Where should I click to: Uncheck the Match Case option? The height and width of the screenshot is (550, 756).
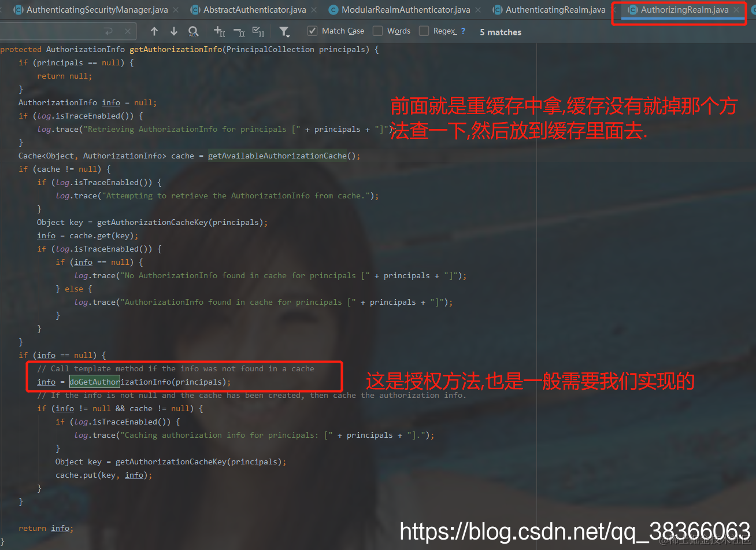(313, 31)
